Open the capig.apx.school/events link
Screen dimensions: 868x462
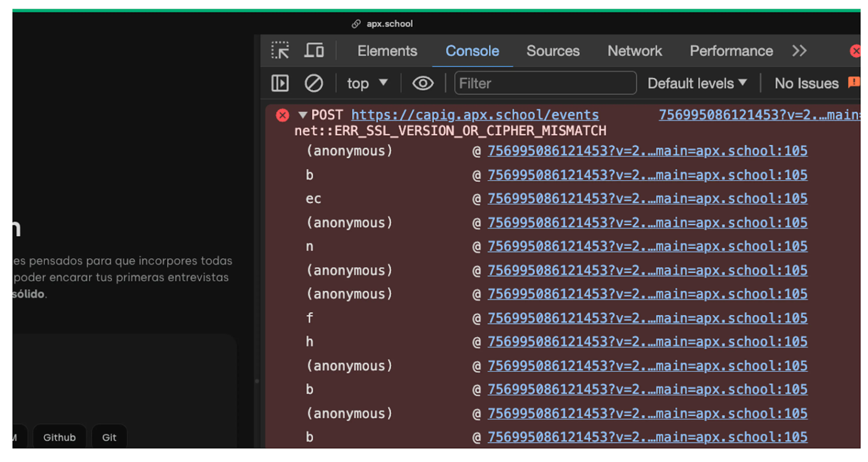click(475, 115)
